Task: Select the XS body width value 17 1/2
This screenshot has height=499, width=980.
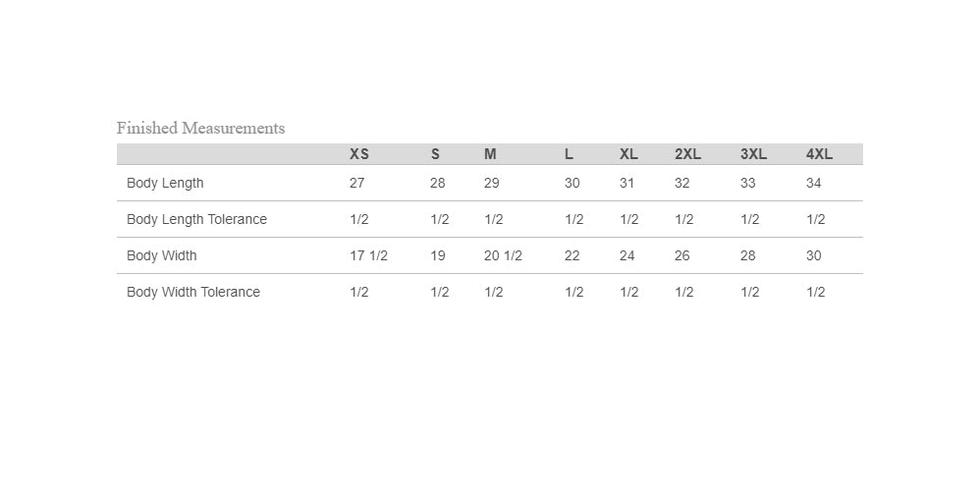Action: tap(369, 255)
